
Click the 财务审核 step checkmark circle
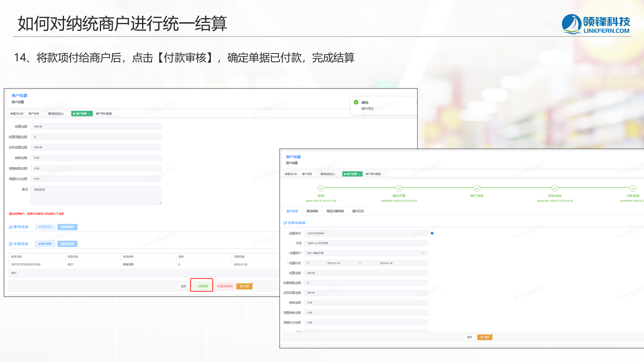pos(555,188)
